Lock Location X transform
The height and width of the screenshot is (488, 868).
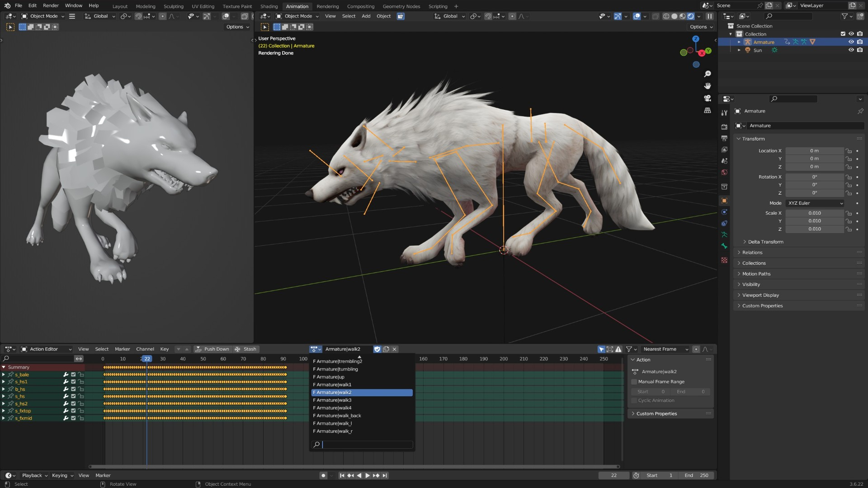849,151
